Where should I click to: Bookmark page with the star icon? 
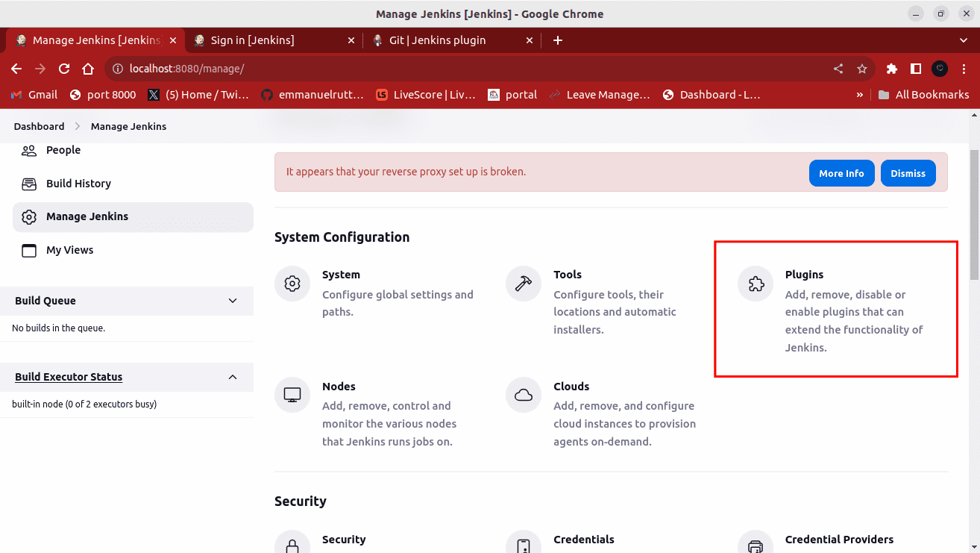(x=862, y=69)
